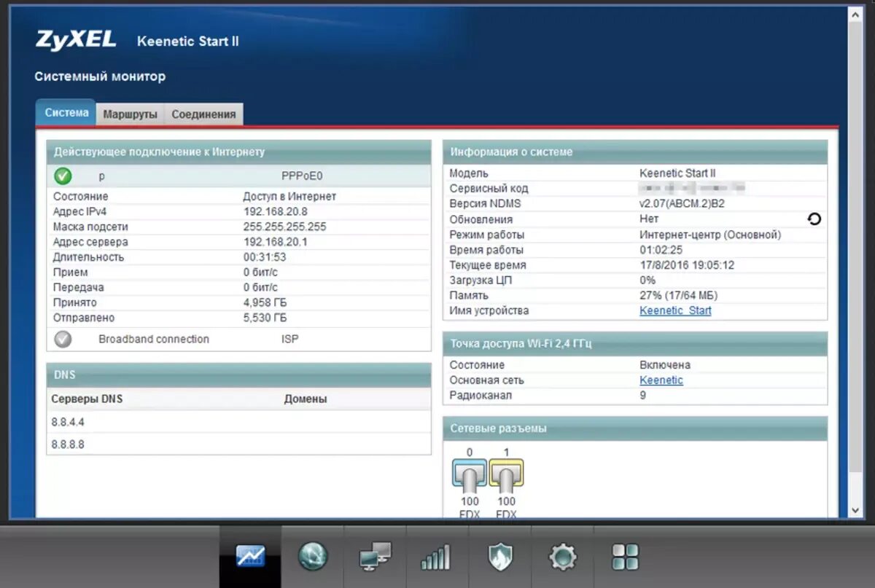The height and width of the screenshot is (588, 875).
Task: Switch to the Маршруты tab
Action: point(131,114)
